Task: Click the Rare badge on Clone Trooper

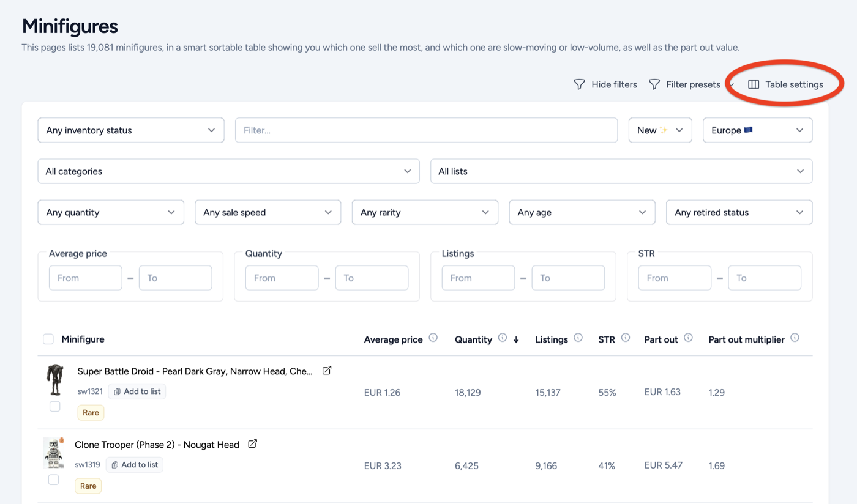Action: (88, 486)
